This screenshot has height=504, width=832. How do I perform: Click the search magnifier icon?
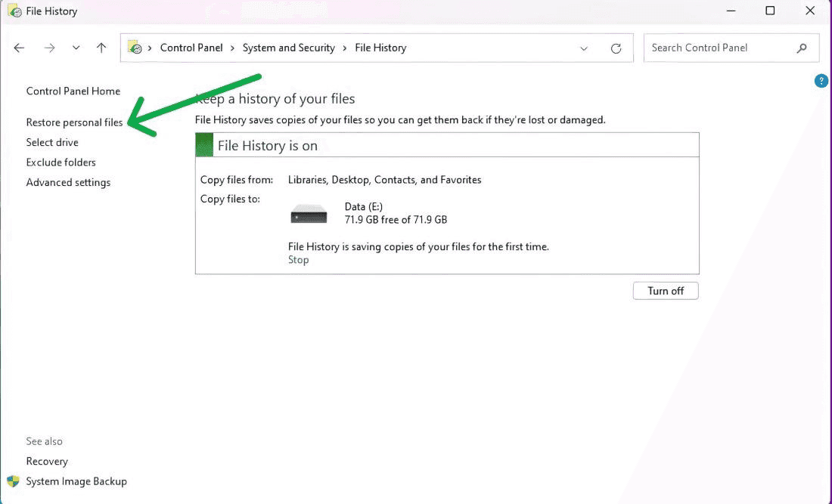[x=802, y=48]
